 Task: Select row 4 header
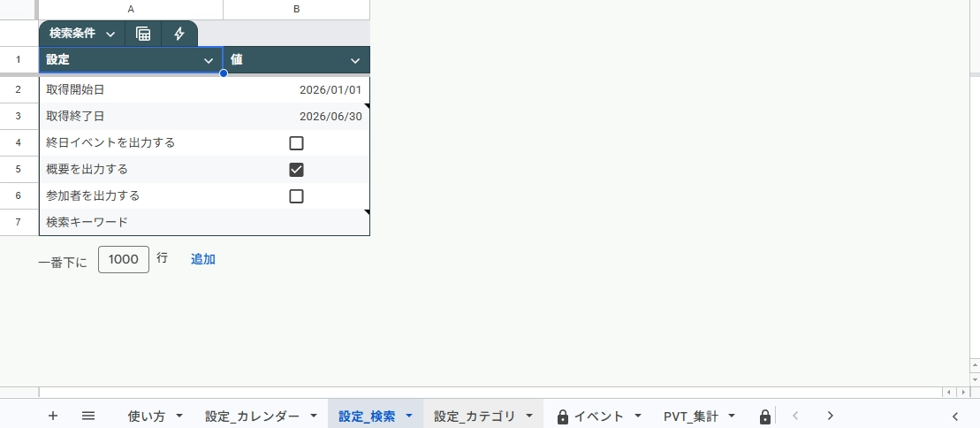19,142
